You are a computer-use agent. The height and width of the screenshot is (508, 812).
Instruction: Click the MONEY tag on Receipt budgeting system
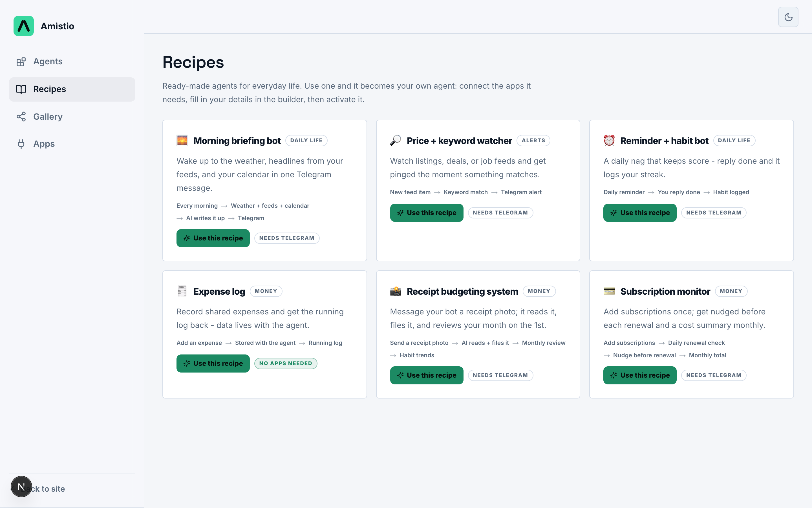pos(539,291)
